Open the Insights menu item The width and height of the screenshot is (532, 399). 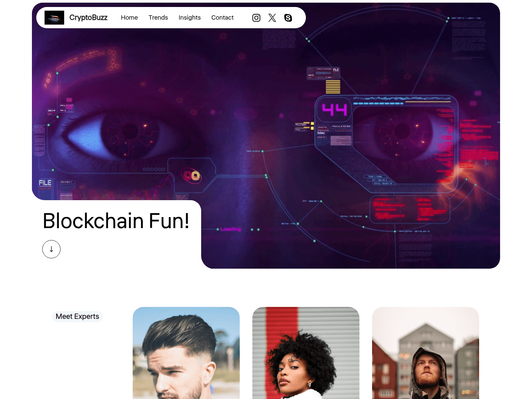click(190, 18)
